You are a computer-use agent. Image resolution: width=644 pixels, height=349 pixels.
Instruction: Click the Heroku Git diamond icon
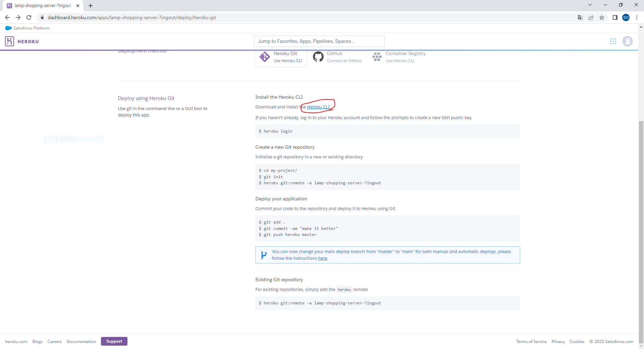point(265,57)
